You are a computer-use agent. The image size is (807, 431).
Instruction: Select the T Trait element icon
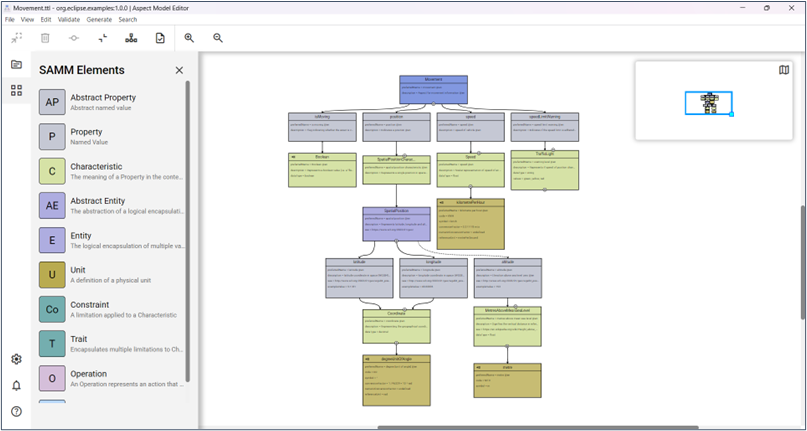coord(52,343)
